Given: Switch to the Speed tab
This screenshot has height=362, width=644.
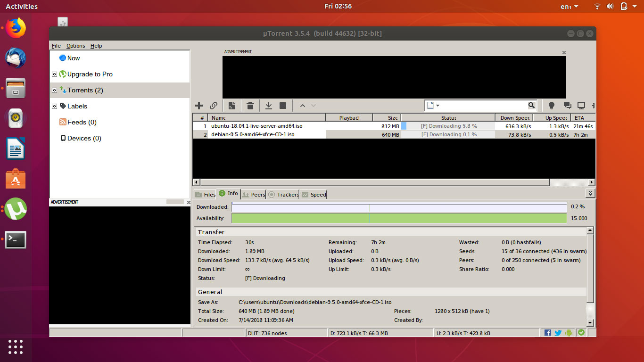Looking at the screenshot, I should click(x=313, y=195).
